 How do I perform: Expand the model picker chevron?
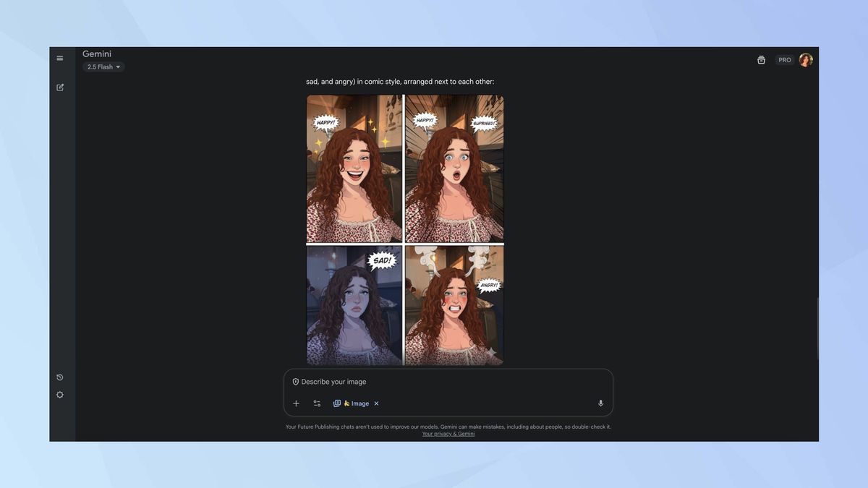pos(118,67)
